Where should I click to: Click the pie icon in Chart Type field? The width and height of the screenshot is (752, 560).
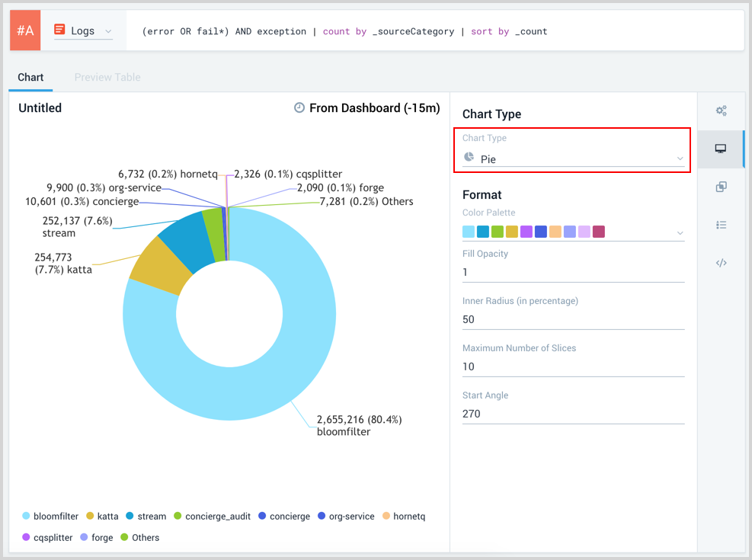click(469, 158)
